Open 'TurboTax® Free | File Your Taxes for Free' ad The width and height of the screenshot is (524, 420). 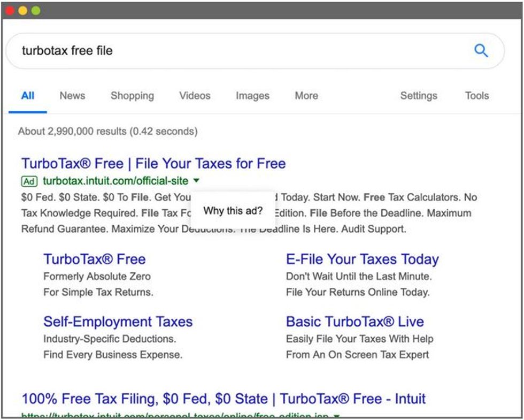[153, 163]
